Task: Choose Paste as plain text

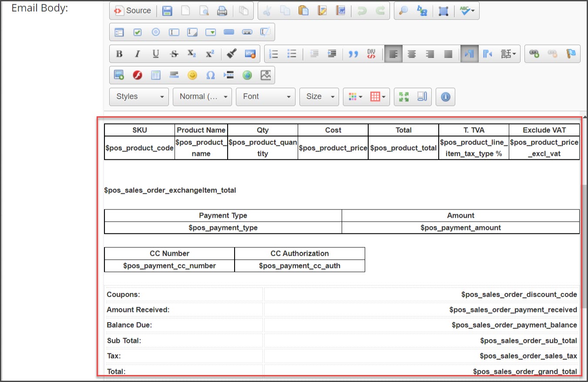Action: 322,11
